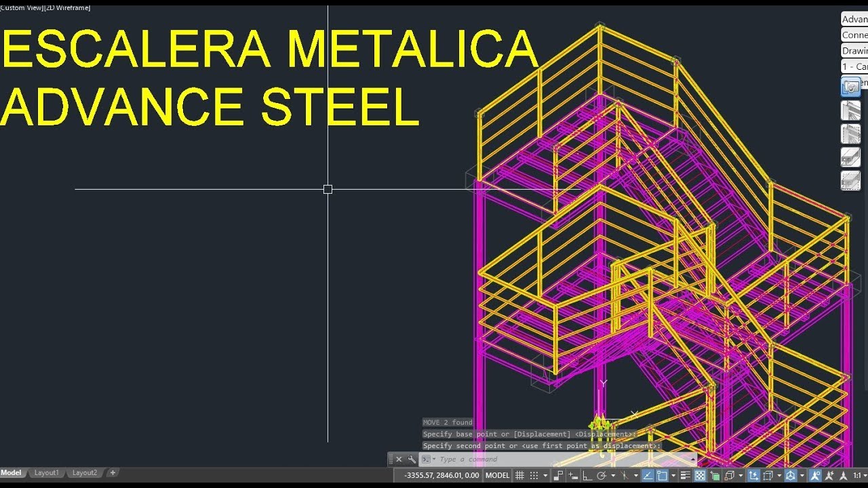Toggle dynamic UCS
This screenshot has height=488, width=868.
[x=754, y=475]
